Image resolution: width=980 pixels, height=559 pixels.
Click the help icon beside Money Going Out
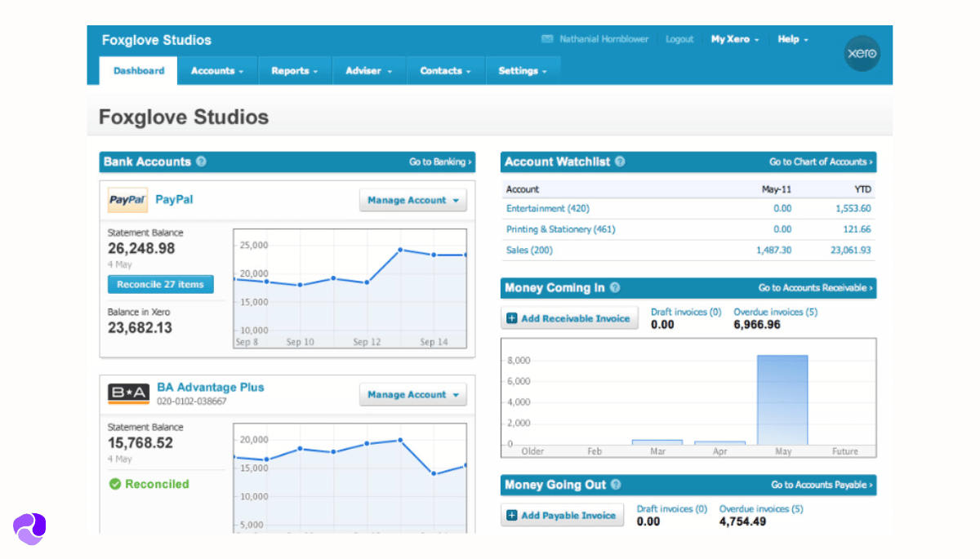tap(616, 485)
